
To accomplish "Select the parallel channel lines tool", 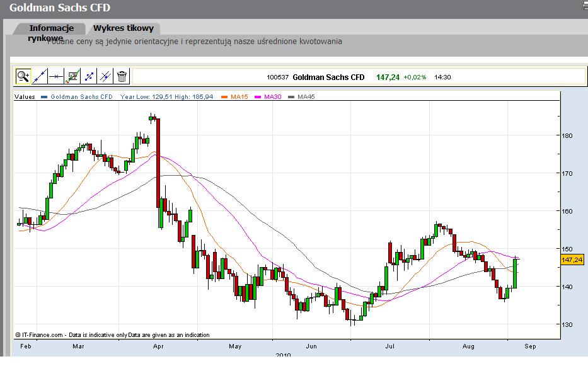I will point(105,76).
